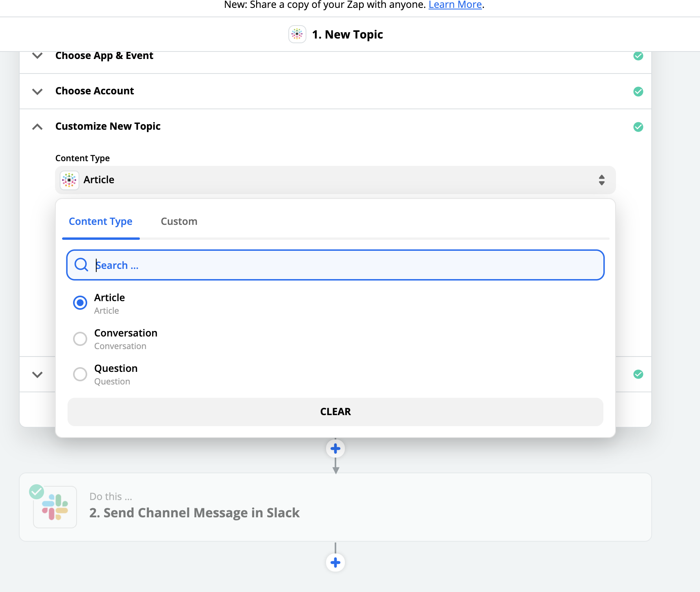Click plus button below Slack step
The width and height of the screenshot is (700, 592).
(x=335, y=563)
